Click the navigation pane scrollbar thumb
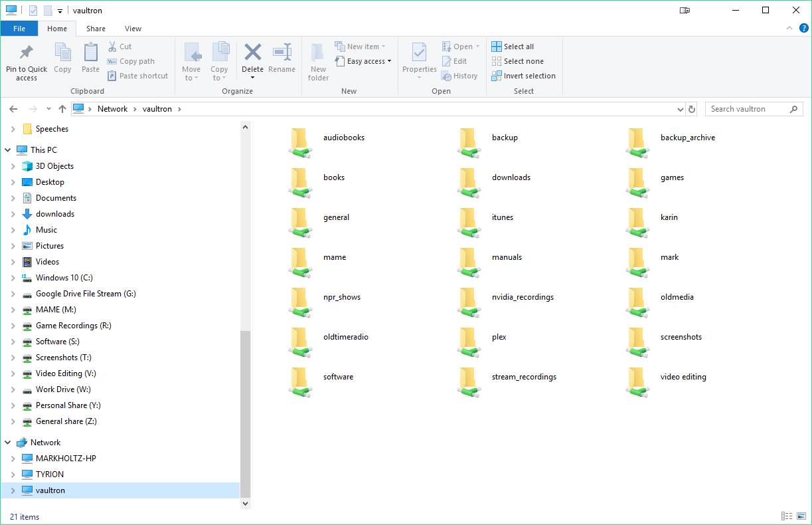This screenshot has height=525, width=812. [245, 413]
